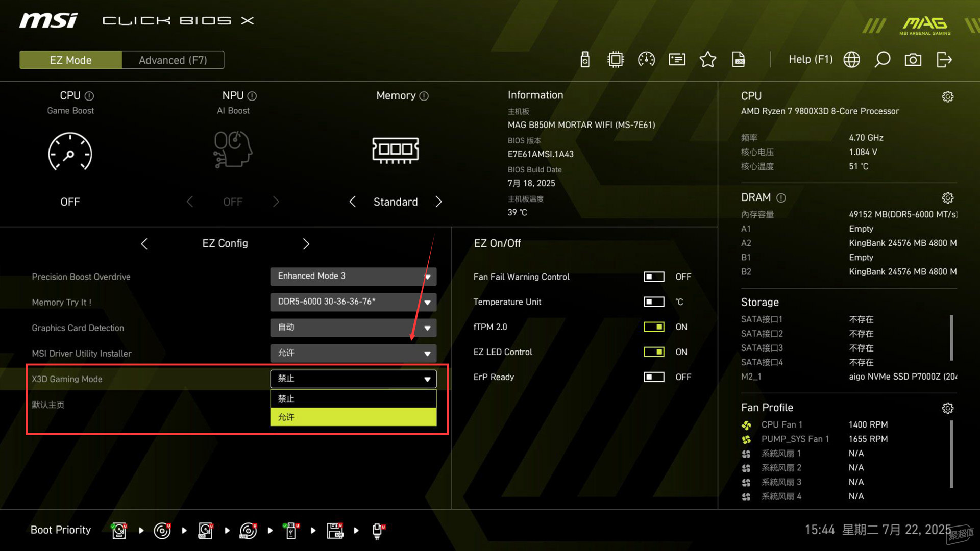
Task: Toggle Temperature Unit switch
Action: [654, 302]
